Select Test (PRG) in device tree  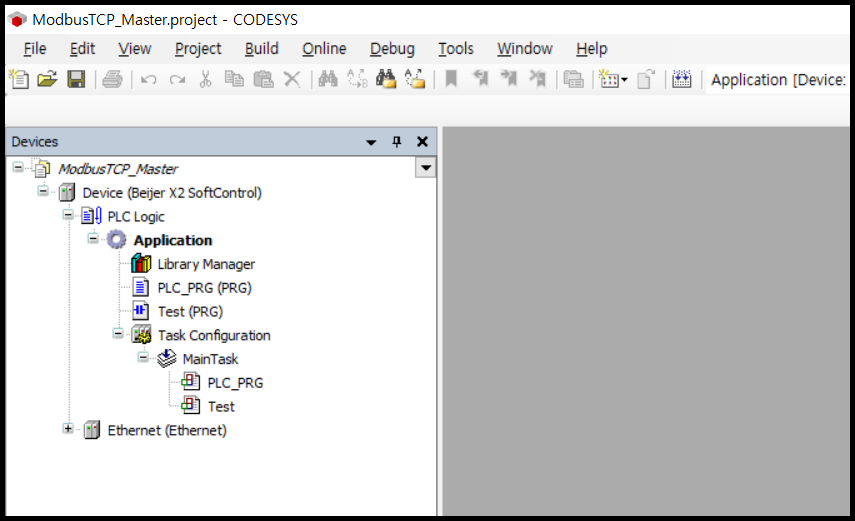(190, 312)
